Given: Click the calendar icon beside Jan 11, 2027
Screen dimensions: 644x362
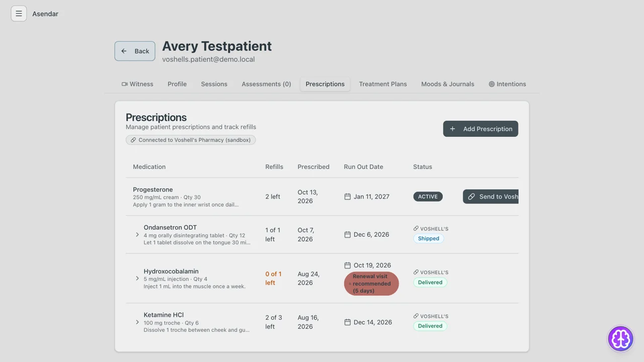Looking at the screenshot, I should 347,197.
